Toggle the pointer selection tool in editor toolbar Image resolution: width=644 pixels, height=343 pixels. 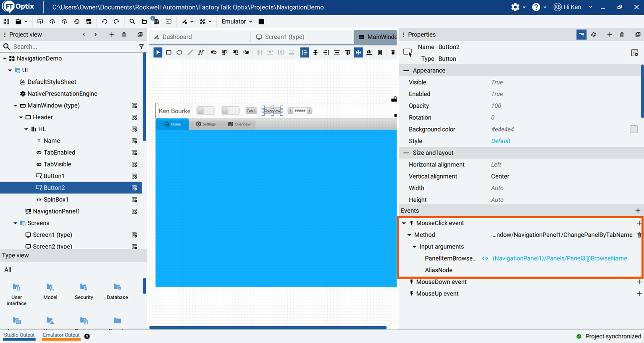click(x=158, y=53)
